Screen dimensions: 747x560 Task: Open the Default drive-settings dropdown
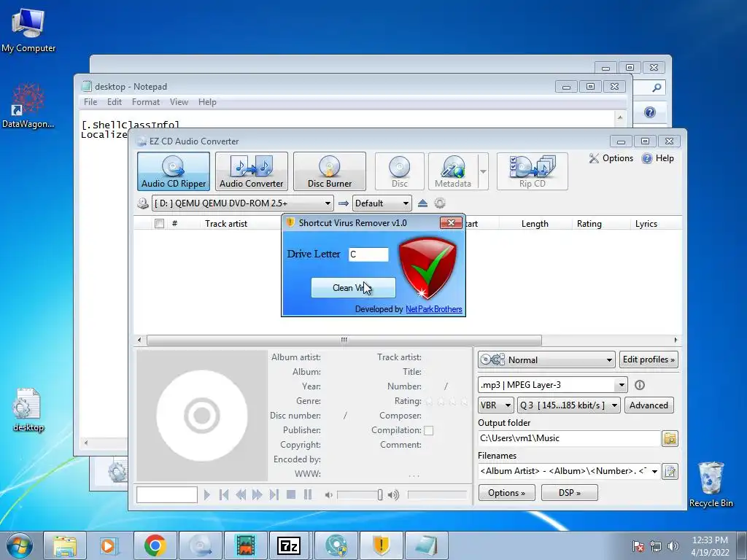coord(382,203)
